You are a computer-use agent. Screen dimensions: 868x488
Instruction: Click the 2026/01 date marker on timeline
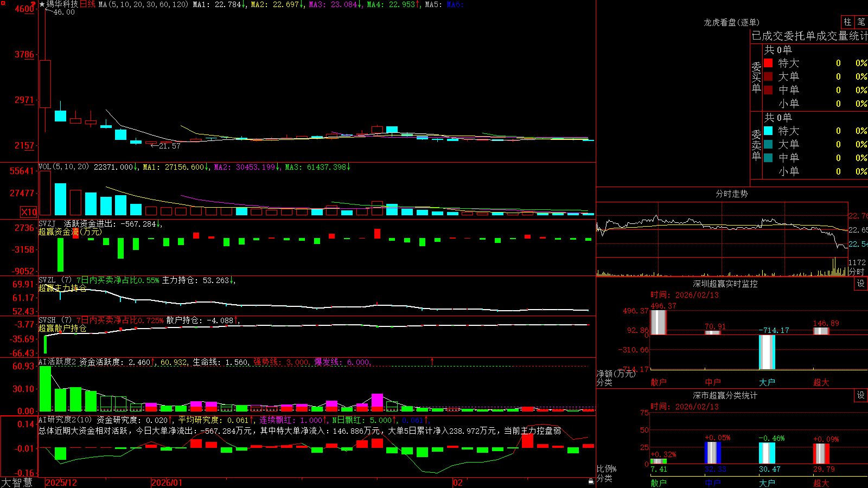point(167,483)
